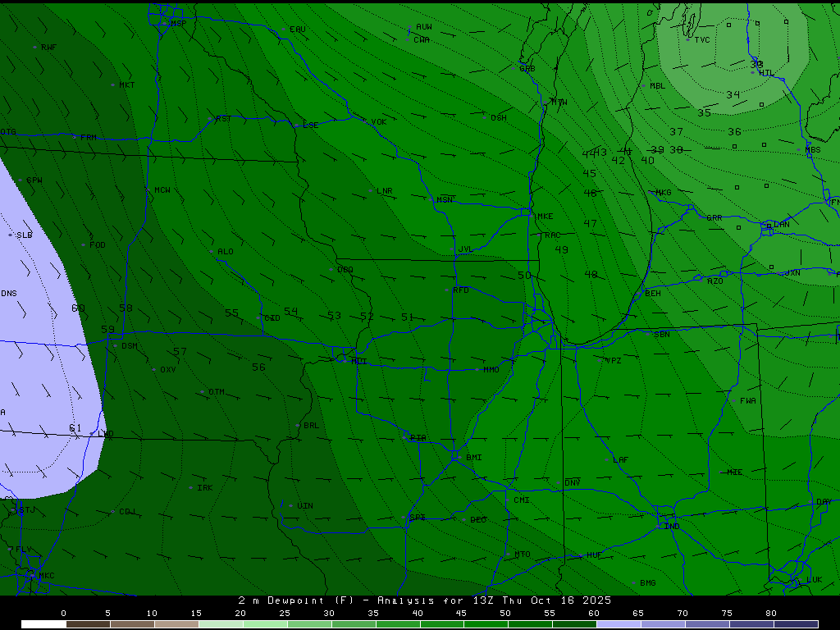Click the IRK station label

click(204, 487)
